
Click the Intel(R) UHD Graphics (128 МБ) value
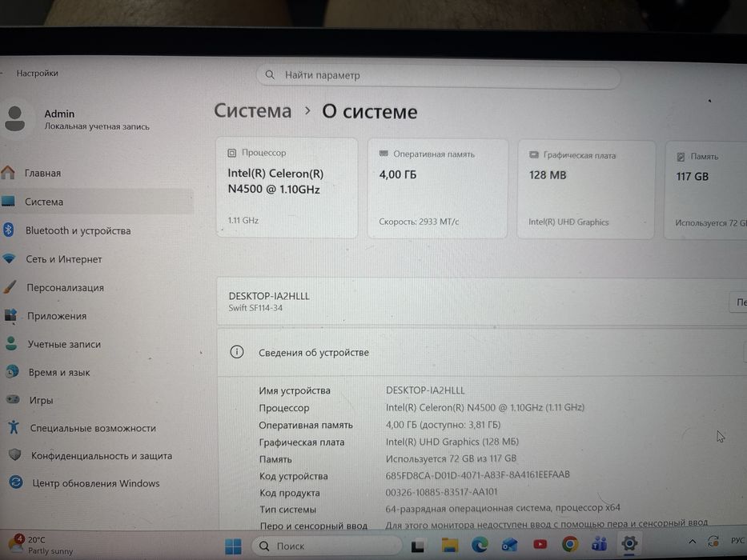[452, 442]
